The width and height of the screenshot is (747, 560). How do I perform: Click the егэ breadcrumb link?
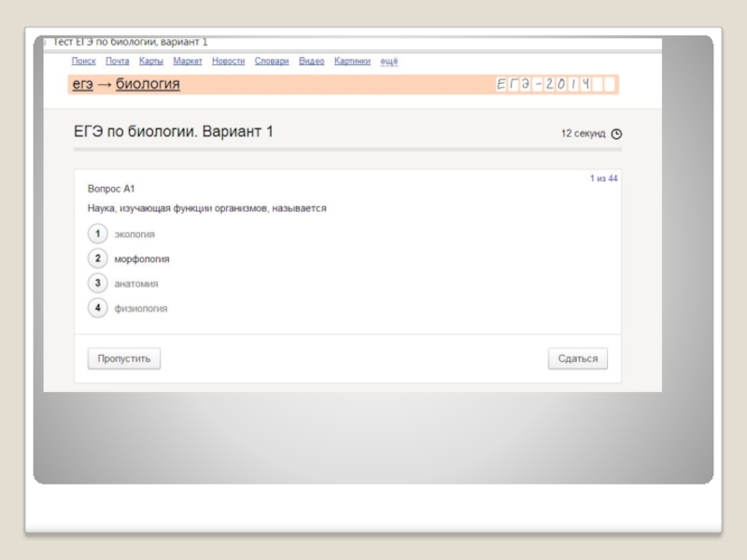click(82, 85)
